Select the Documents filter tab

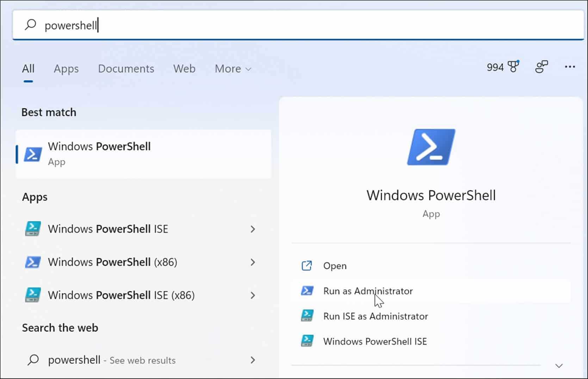(x=125, y=69)
